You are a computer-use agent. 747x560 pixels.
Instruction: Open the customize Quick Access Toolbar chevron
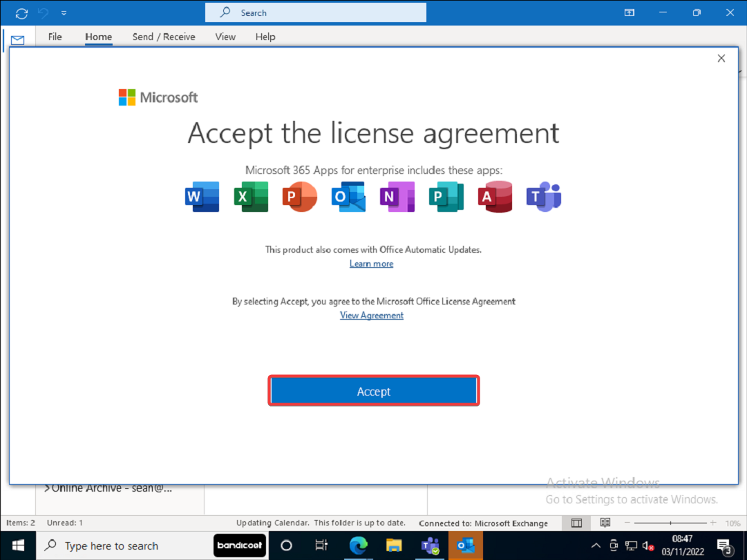pos(64,12)
